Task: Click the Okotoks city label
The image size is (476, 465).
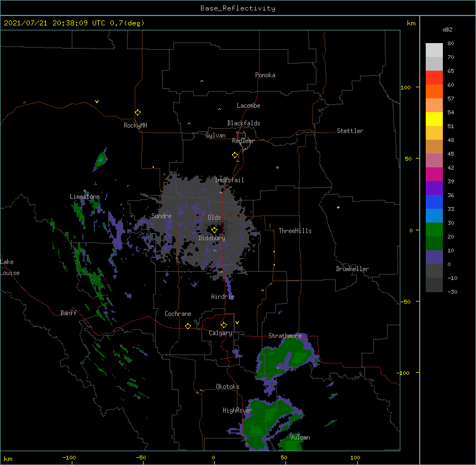Action: click(x=228, y=387)
